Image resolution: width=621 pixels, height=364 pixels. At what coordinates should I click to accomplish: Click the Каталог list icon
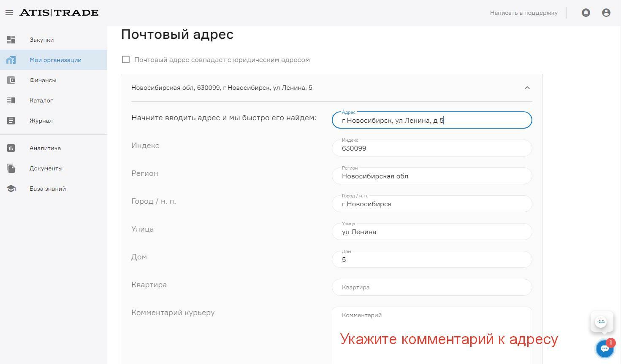click(x=11, y=100)
